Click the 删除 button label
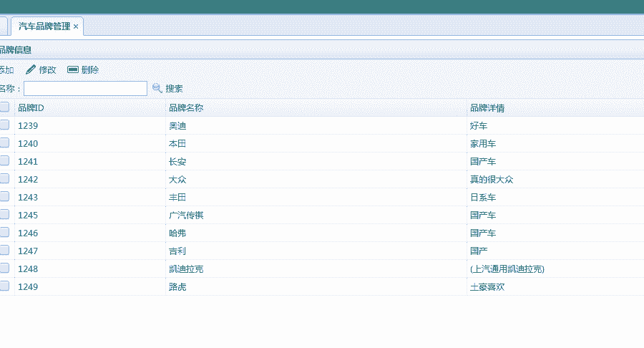The image size is (644, 348). coord(90,70)
